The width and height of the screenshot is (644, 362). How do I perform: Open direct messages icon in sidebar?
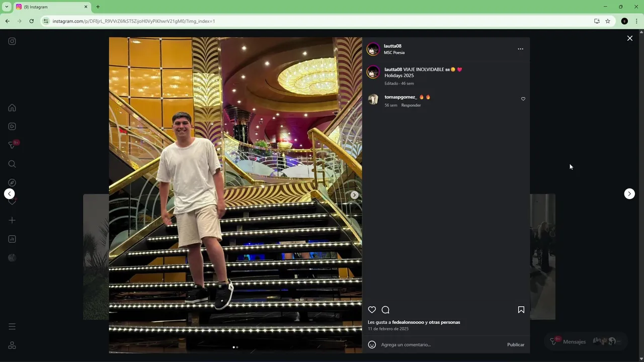(x=12, y=145)
